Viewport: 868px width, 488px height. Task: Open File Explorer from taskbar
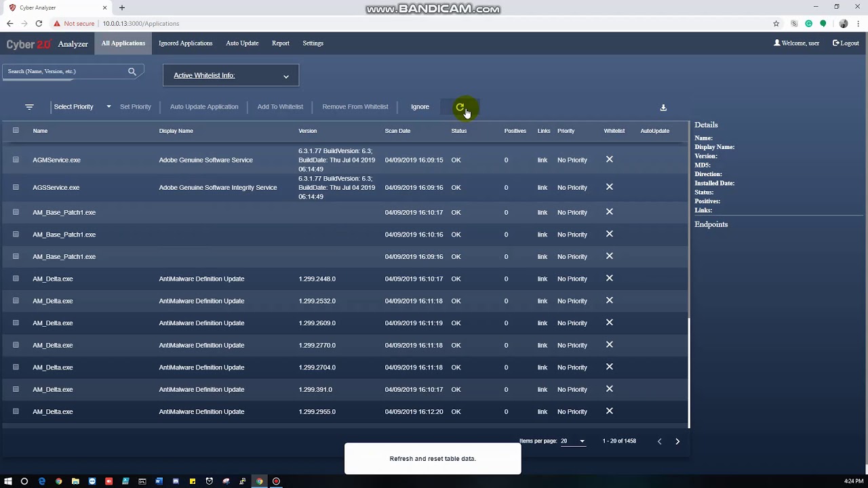75,481
